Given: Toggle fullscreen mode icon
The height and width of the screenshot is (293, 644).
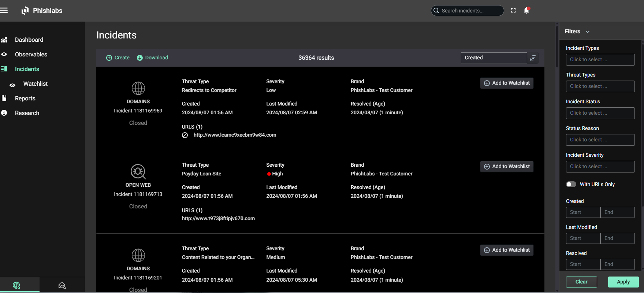Looking at the screenshot, I should click(513, 11).
